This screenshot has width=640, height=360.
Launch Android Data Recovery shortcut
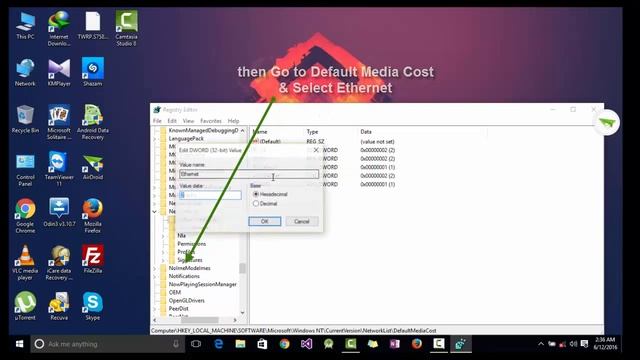(93, 122)
